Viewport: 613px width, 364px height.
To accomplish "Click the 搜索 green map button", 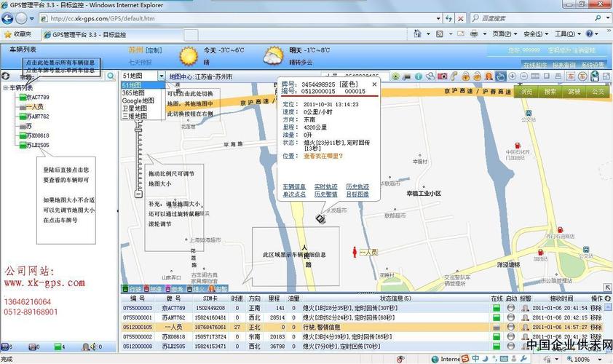I will [x=550, y=92].
